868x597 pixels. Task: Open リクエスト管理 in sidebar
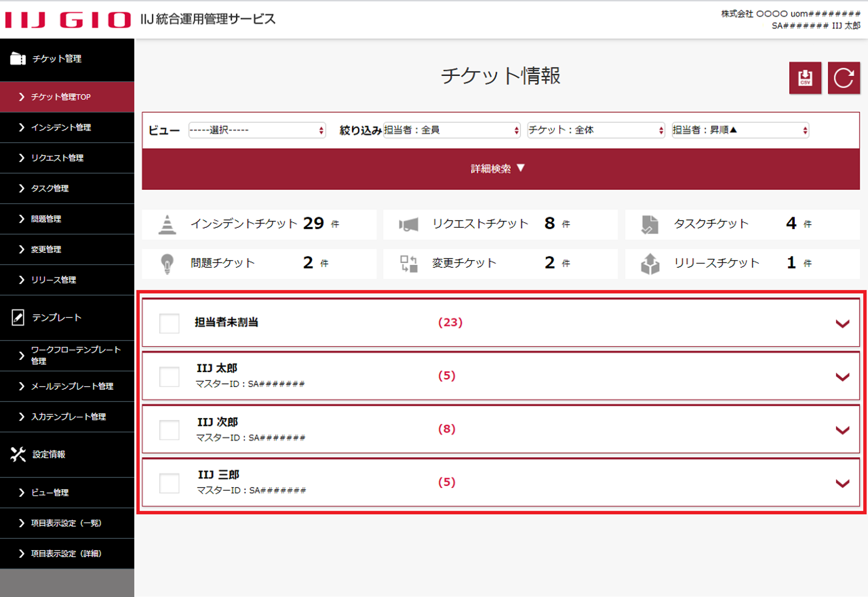pyautogui.click(x=67, y=158)
